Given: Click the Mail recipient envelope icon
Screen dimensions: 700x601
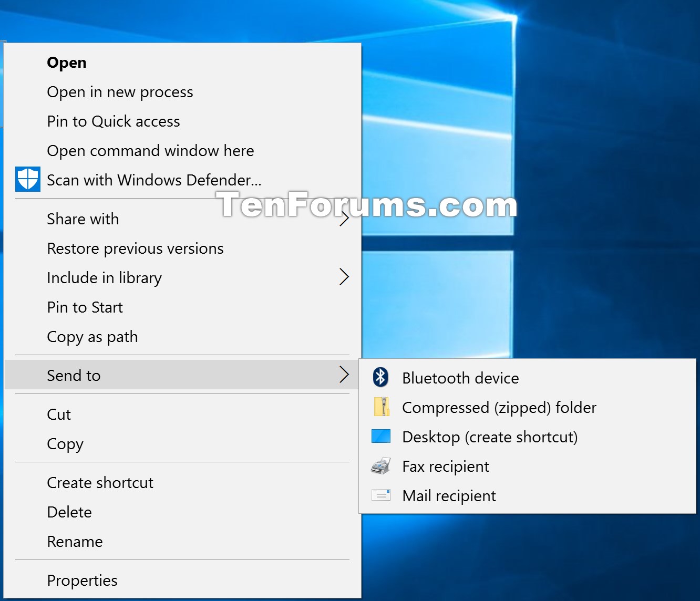Looking at the screenshot, I should (380, 495).
